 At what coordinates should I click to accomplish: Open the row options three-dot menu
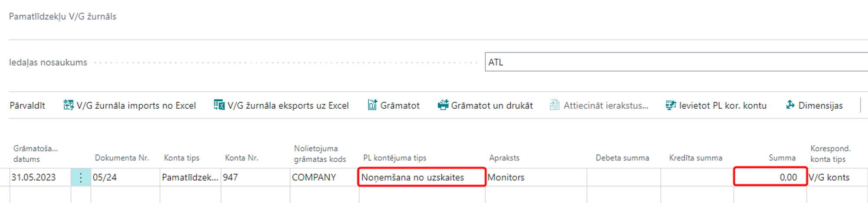click(x=81, y=177)
